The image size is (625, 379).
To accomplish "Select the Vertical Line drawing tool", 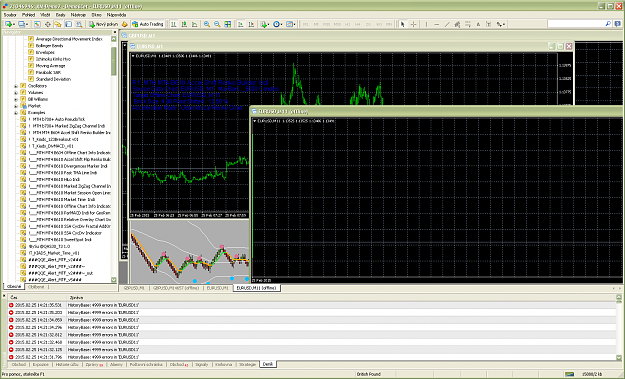I will pos(426,24).
